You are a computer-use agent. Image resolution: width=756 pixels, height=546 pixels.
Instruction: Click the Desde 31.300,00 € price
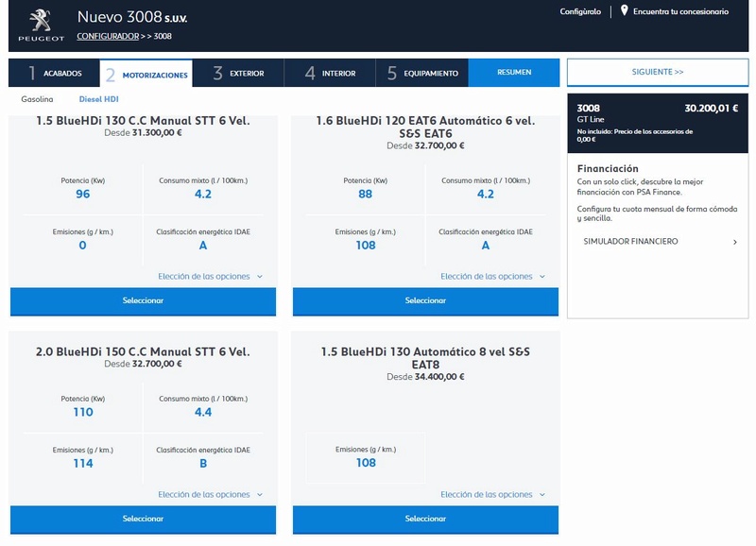[144, 133]
